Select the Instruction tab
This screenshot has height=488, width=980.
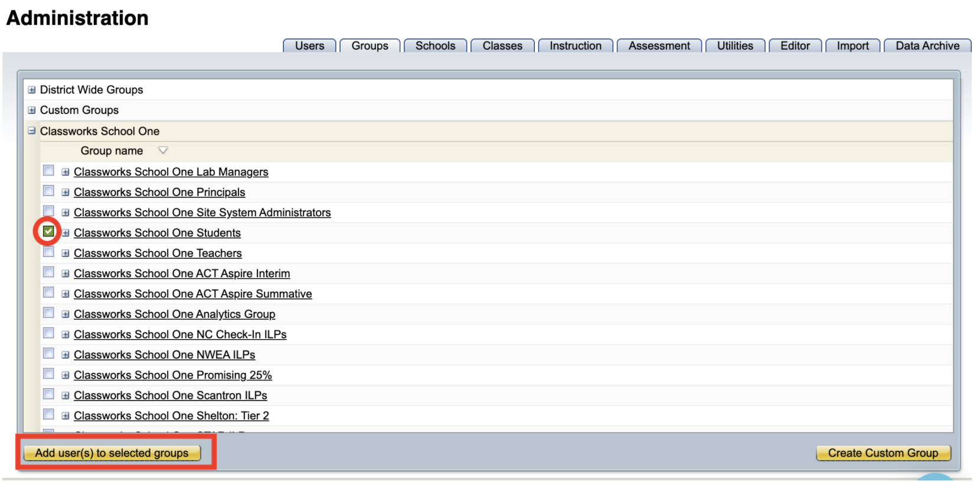[576, 45]
